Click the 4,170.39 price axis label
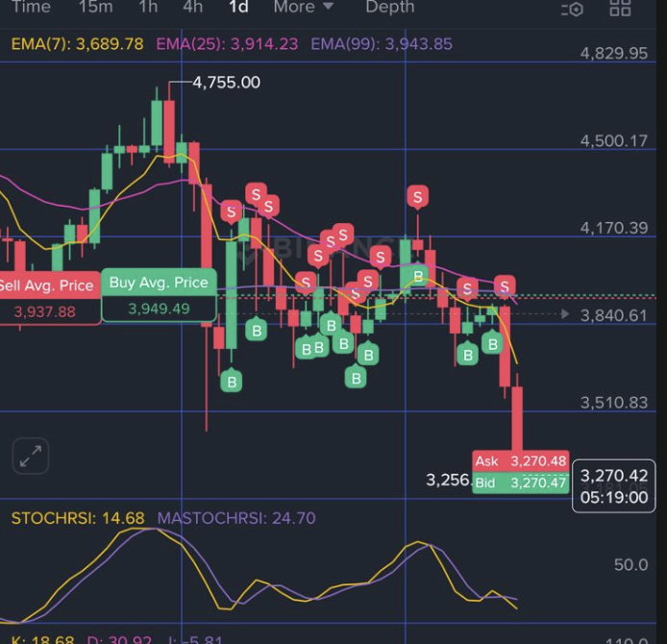The height and width of the screenshot is (644, 667). point(614,228)
